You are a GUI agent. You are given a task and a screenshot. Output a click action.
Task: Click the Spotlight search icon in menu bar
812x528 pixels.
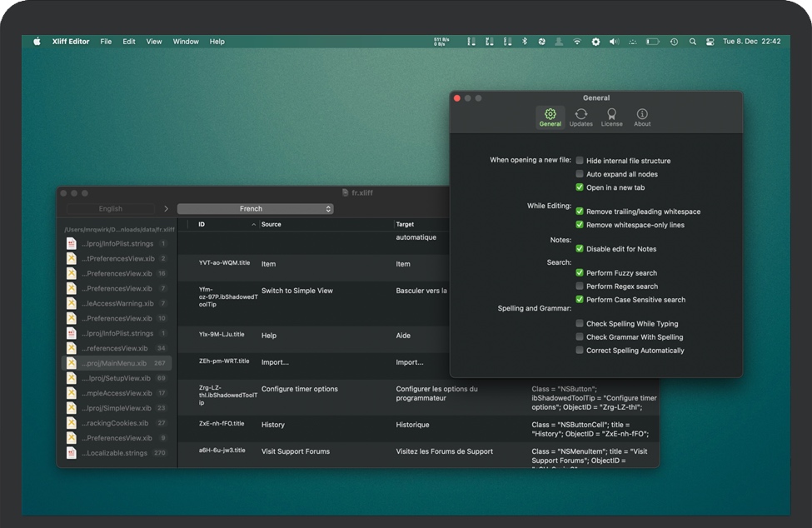692,42
